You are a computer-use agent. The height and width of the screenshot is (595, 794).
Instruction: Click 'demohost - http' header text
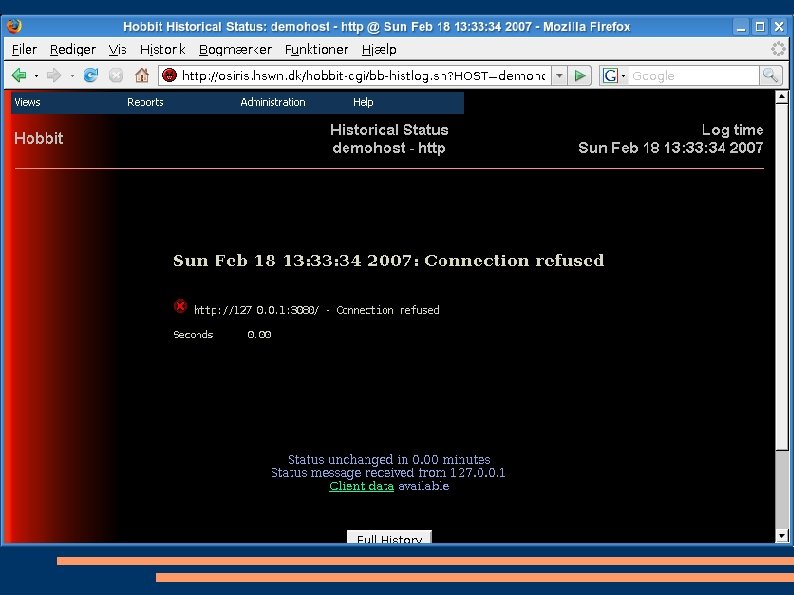point(389,148)
